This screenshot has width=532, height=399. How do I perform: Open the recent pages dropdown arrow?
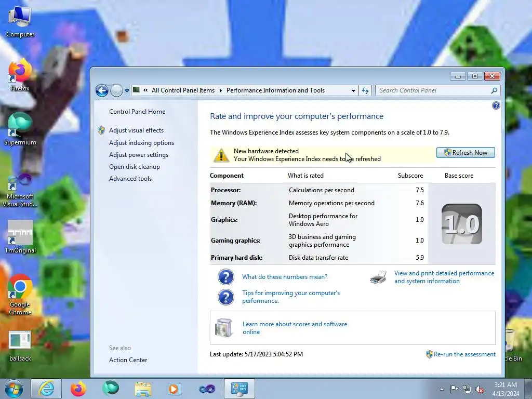click(x=127, y=91)
